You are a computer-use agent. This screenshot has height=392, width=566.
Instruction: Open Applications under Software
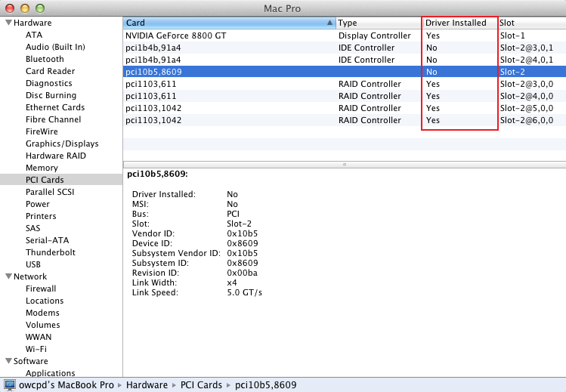click(50, 373)
